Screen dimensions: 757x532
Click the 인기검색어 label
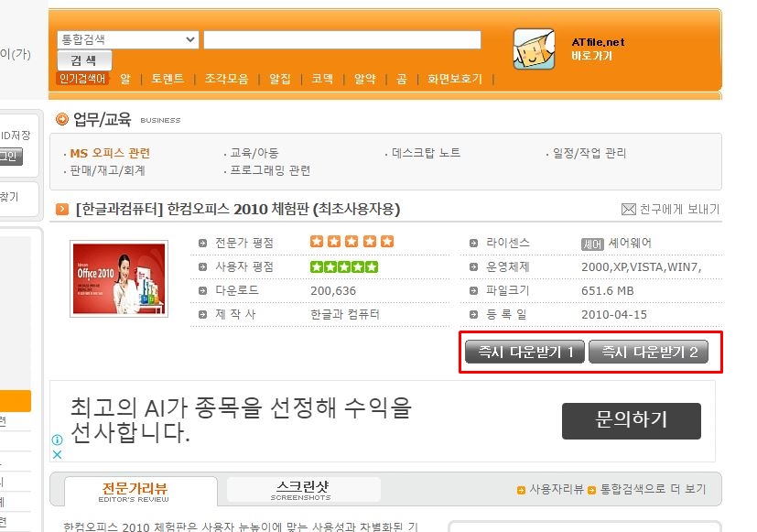click(82, 79)
